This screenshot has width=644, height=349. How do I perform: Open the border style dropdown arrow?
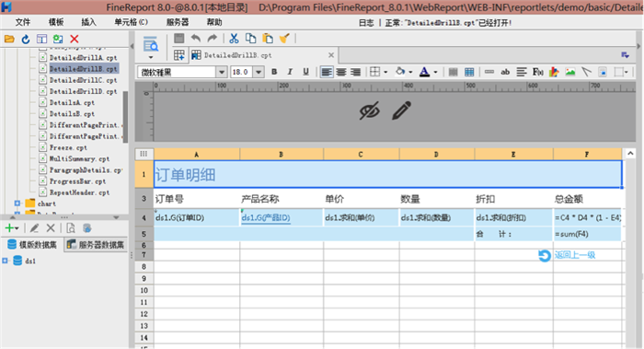click(x=385, y=73)
